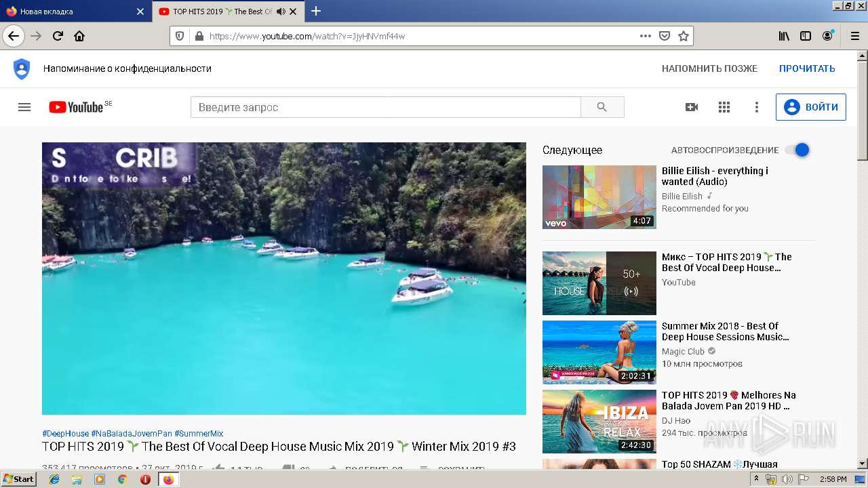This screenshot has width=868, height=488.
Task: Reload the current page
Action: [58, 36]
